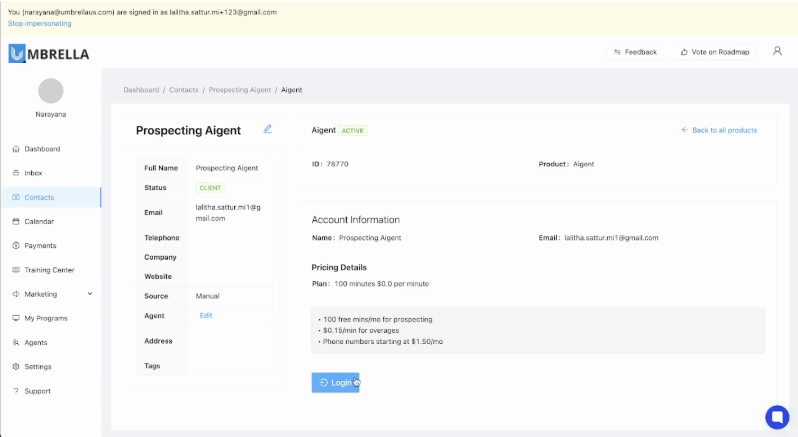Open Dashboard from the sidebar
The height and width of the screenshot is (437, 798).
42,149
